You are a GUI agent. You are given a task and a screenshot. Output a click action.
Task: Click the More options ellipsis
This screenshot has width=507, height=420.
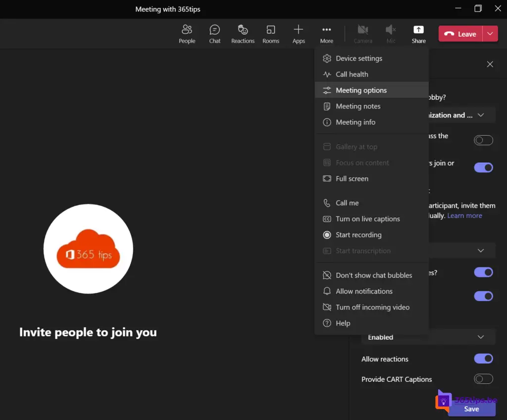pyautogui.click(x=326, y=34)
